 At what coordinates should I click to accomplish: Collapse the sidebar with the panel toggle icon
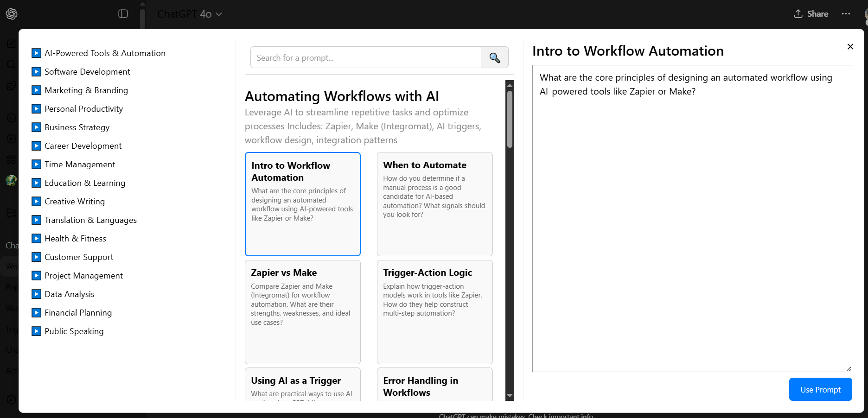(123, 14)
